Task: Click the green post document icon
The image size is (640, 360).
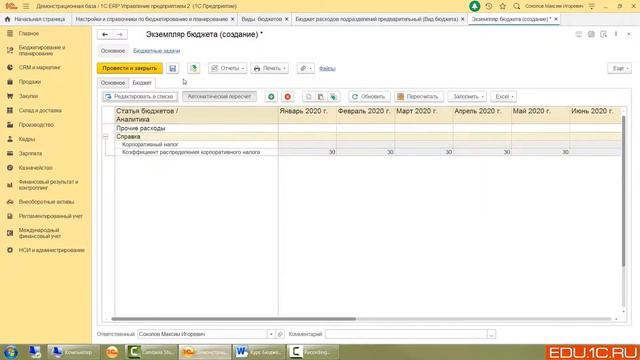Action: [x=193, y=68]
